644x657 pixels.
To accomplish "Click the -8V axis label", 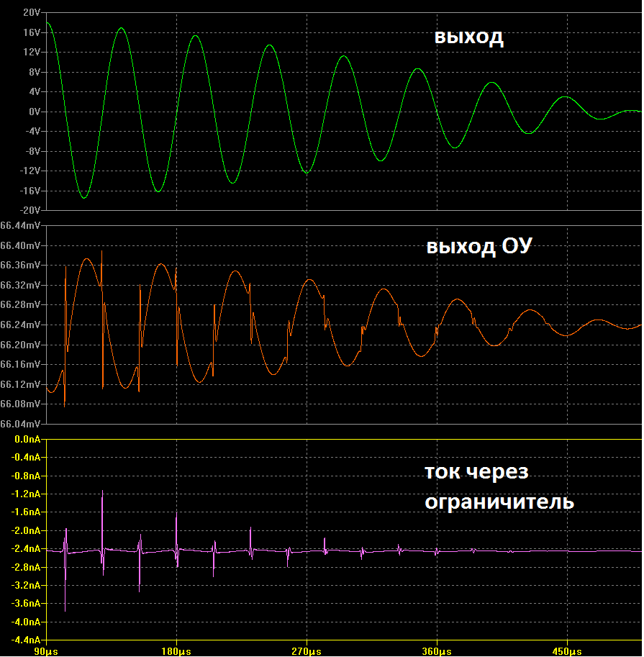I will 33,151.
